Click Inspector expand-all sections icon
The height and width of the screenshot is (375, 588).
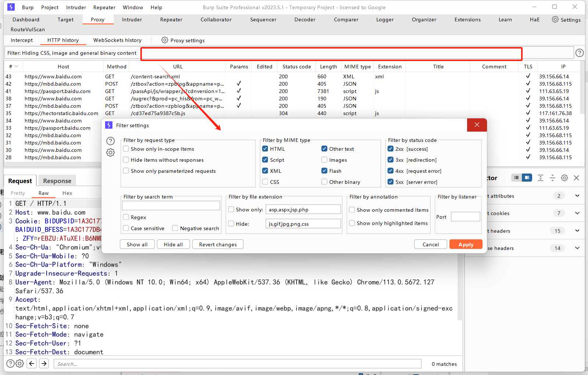(541, 178)
